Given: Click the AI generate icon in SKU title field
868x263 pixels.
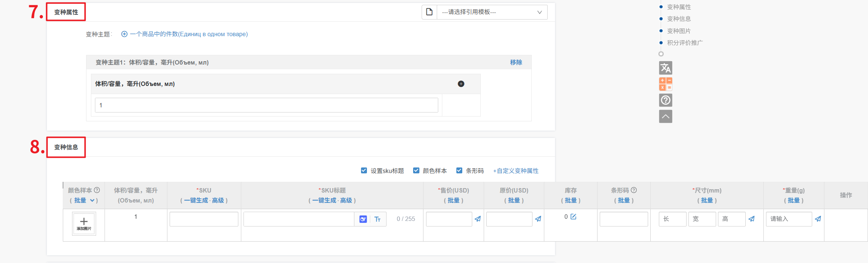Looking at the screenshot, I should [363, 219].
